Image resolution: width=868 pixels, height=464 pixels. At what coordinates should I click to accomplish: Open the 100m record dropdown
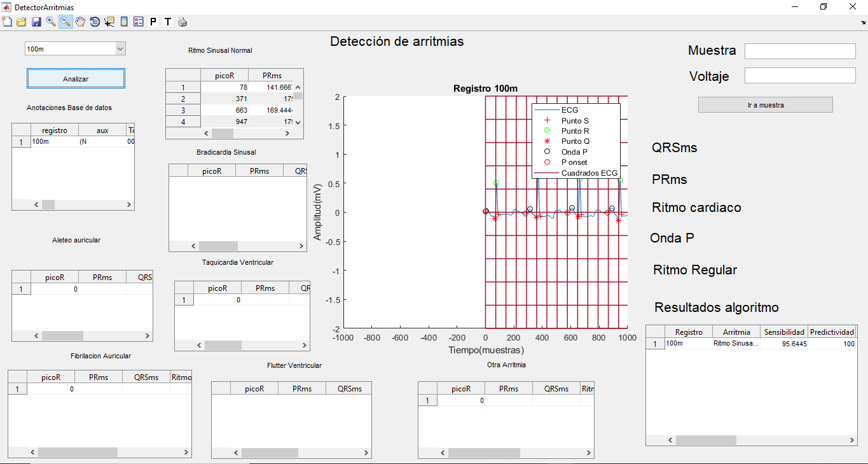point(75,48)
